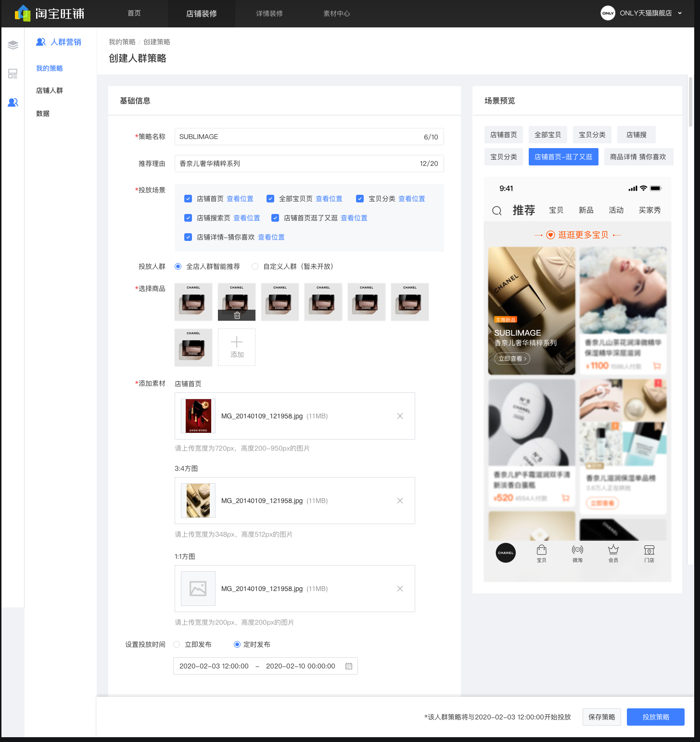Select the 全店人群智能推荐 radio button

click(178, 266)
